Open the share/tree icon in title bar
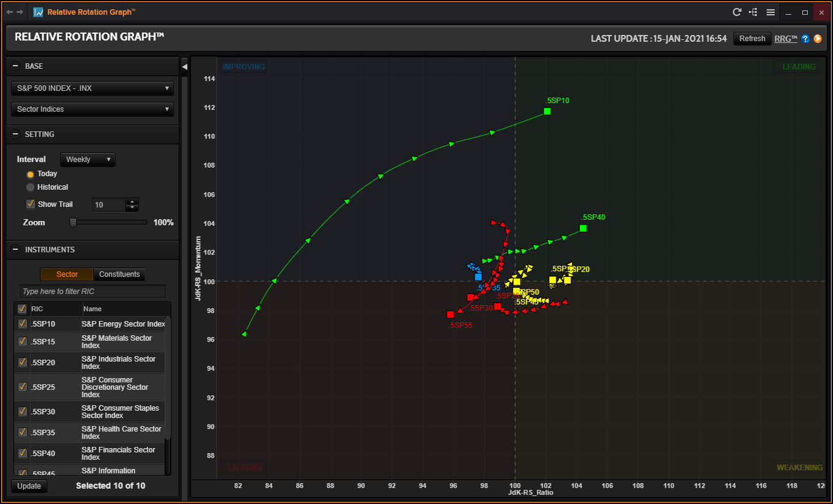Viewport: 833px width, 504px height. point(754,12)
